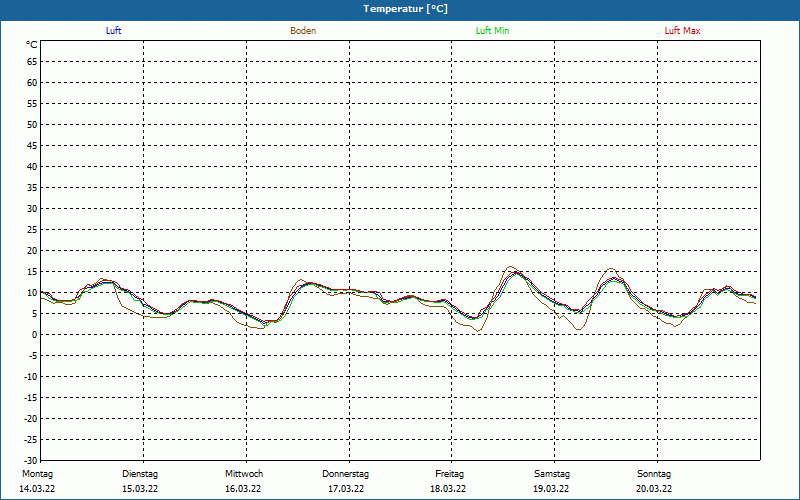The height and width of the screenshot is (500, 800).
Task: Click the '55' y-axis value
Action: 32,104
